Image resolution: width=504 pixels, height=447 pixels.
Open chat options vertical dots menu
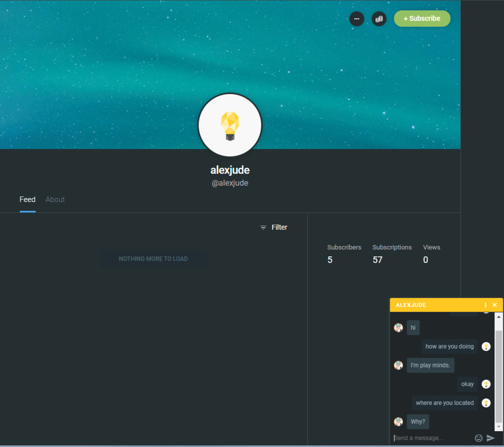point(485,305)
